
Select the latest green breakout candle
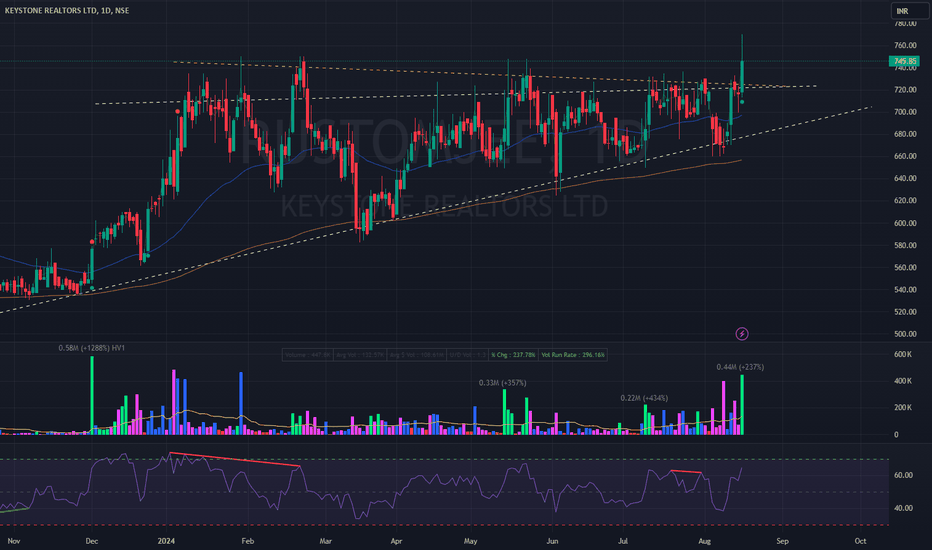742,74
